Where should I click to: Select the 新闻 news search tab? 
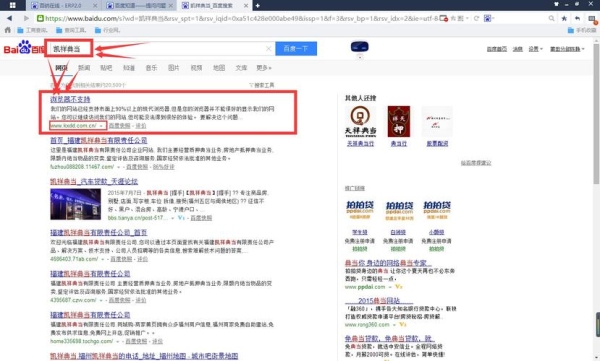click(84, 68)
